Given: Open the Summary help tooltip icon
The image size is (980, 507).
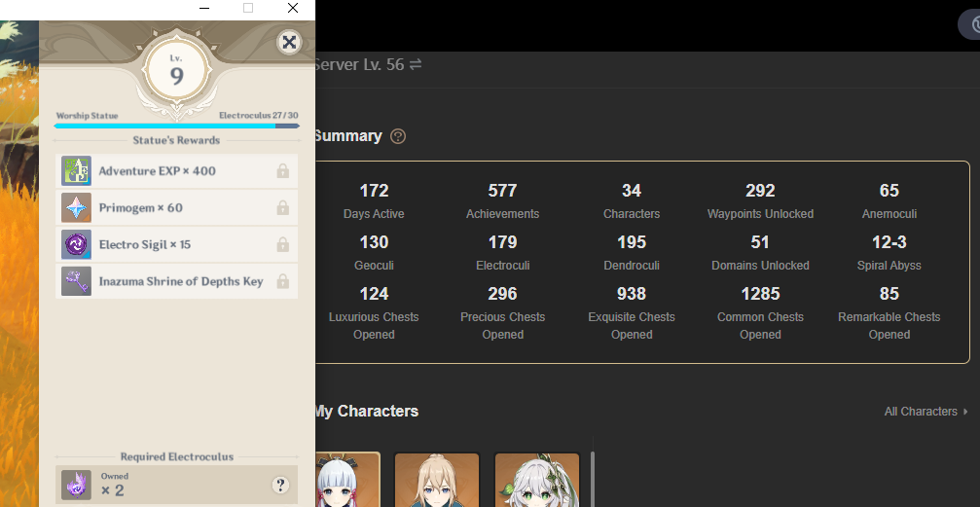Looking at the screenshot, I should coord(398,137).
